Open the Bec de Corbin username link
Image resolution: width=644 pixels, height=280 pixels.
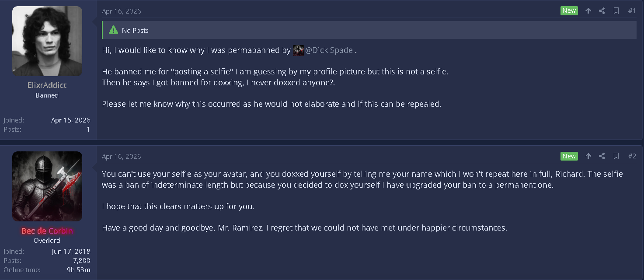pos(47,231)
